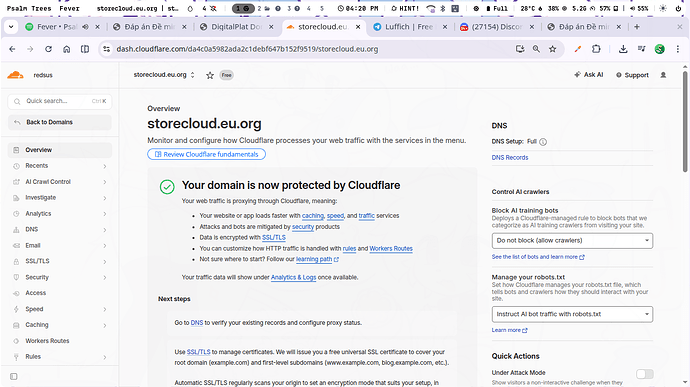Star the storecloud.eu.org domain
Image resolution: width=690 pixels, height=387 pixels.
point(210,75)
